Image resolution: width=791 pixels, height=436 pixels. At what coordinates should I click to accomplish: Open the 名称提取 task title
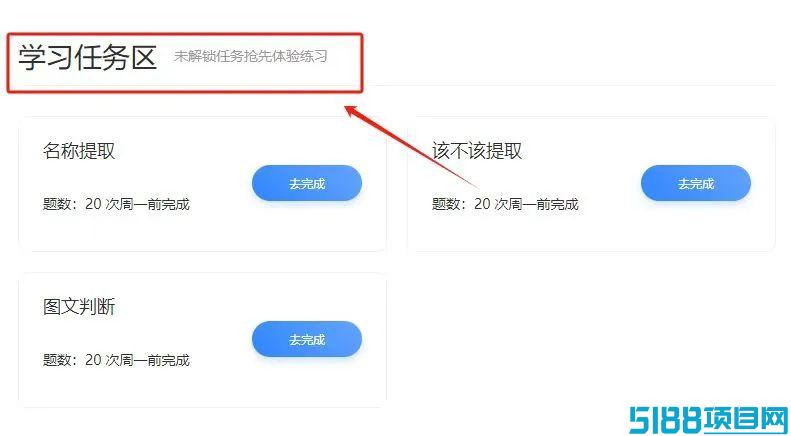click(79, 151)
